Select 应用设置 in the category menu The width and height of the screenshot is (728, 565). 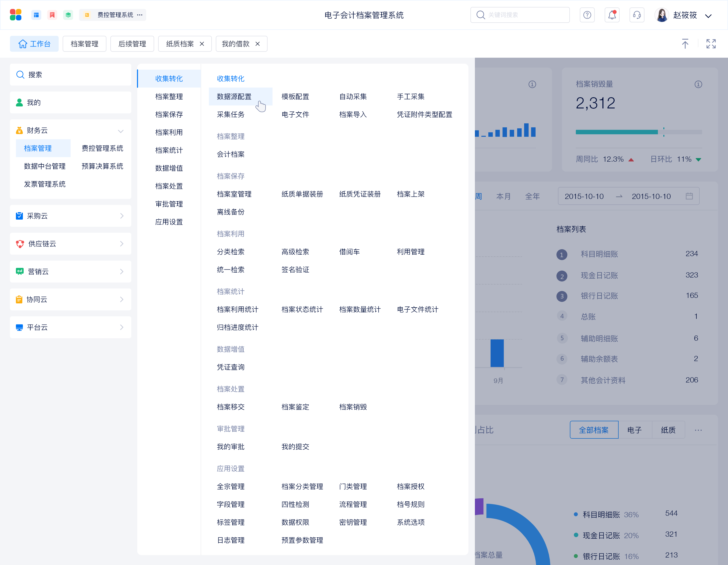click(169, 222)
